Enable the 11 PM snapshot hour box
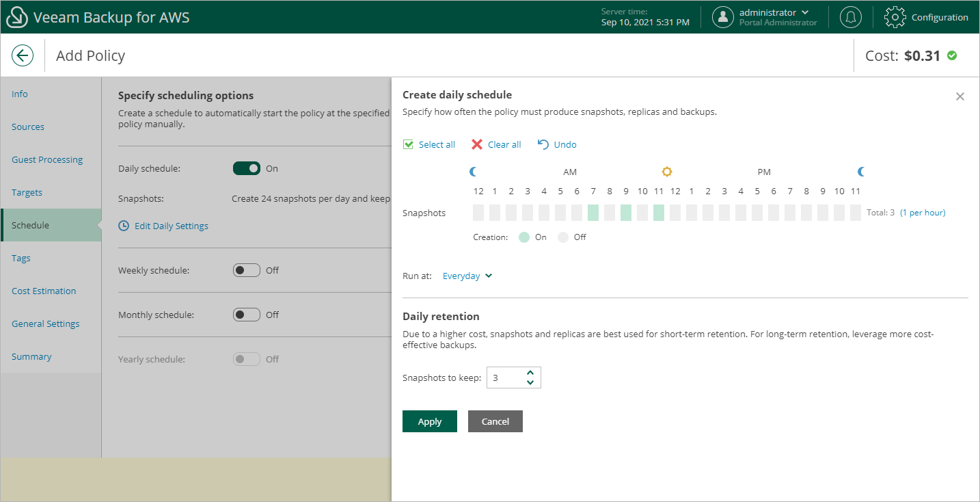Image resolution: width=980 pixels, height=502 pixels. (856, 213)
